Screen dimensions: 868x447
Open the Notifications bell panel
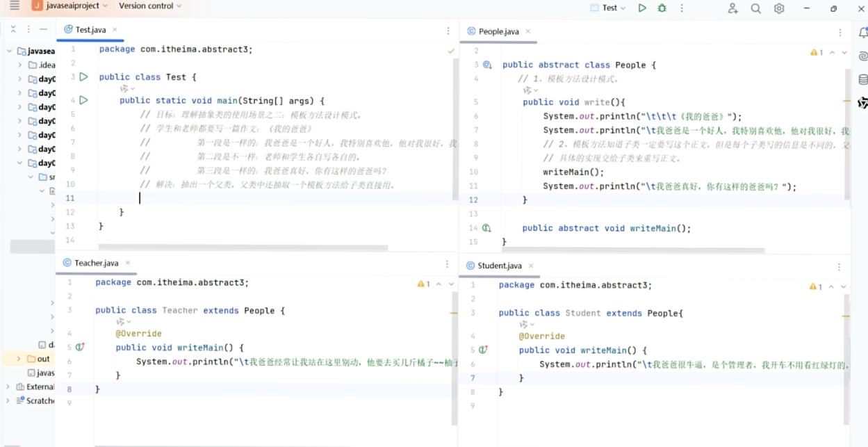(x=863, y=32)
